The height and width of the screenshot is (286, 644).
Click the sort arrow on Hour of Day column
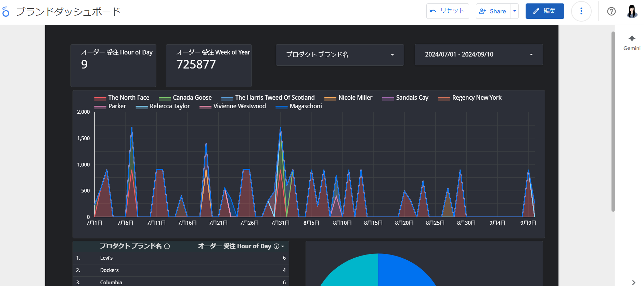[x=283, y=247]
